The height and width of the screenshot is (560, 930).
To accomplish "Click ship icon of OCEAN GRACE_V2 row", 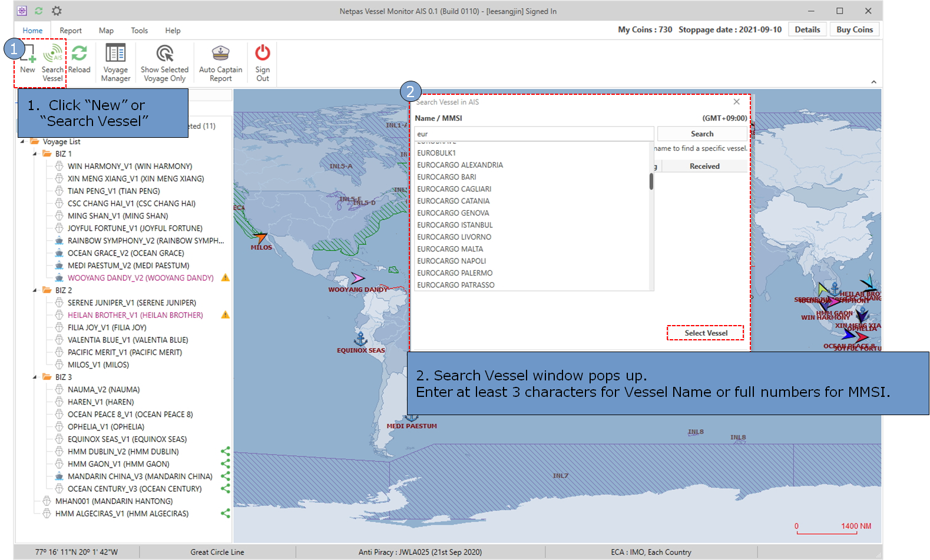I will (x=59, y=253).
